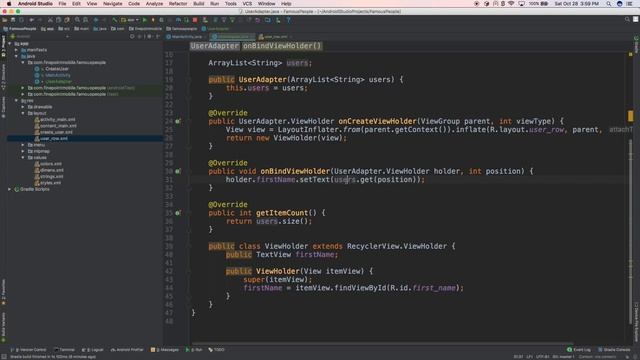The image size is (640, 360).
Task: Click the Find magnifier icon in toolbar
Action: click(77, 20)
